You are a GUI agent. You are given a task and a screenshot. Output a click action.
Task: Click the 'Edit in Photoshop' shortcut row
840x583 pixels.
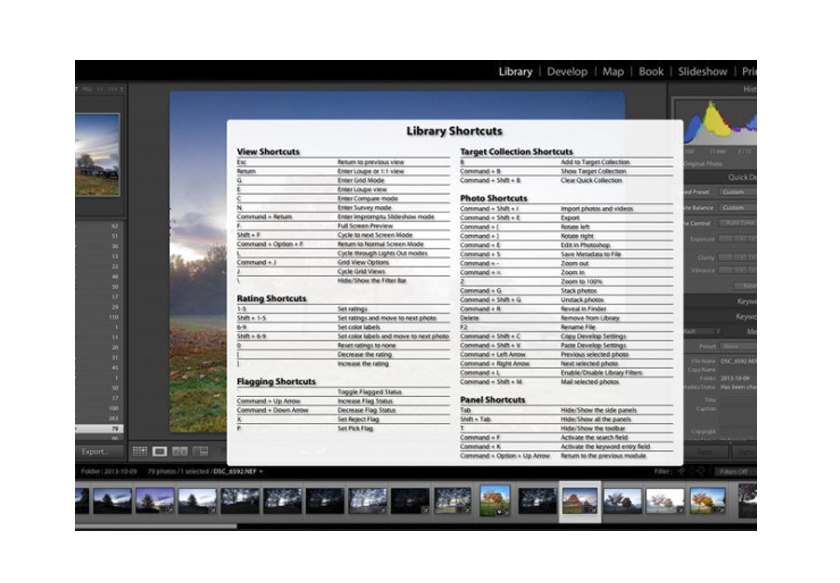click(567, 245)
